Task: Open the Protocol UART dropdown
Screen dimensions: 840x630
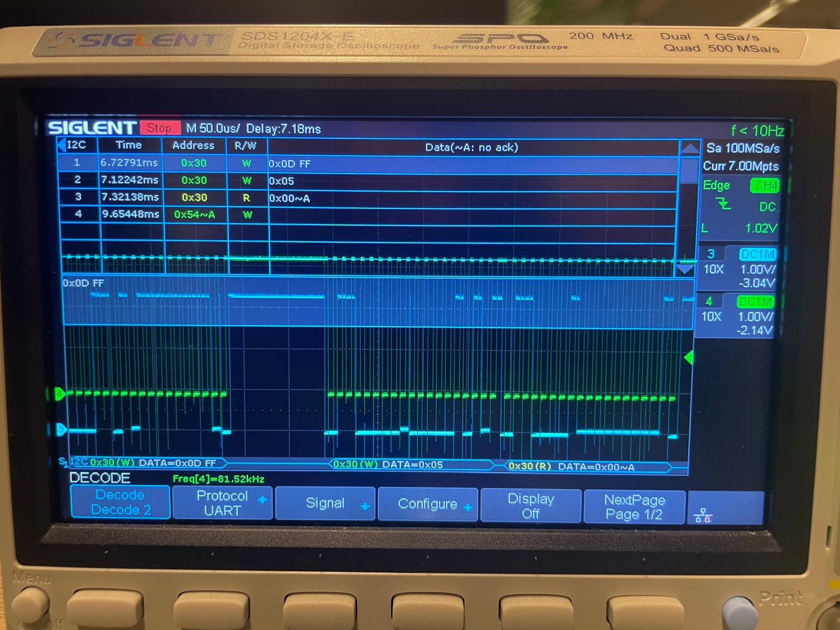Action: coord(222,503)
